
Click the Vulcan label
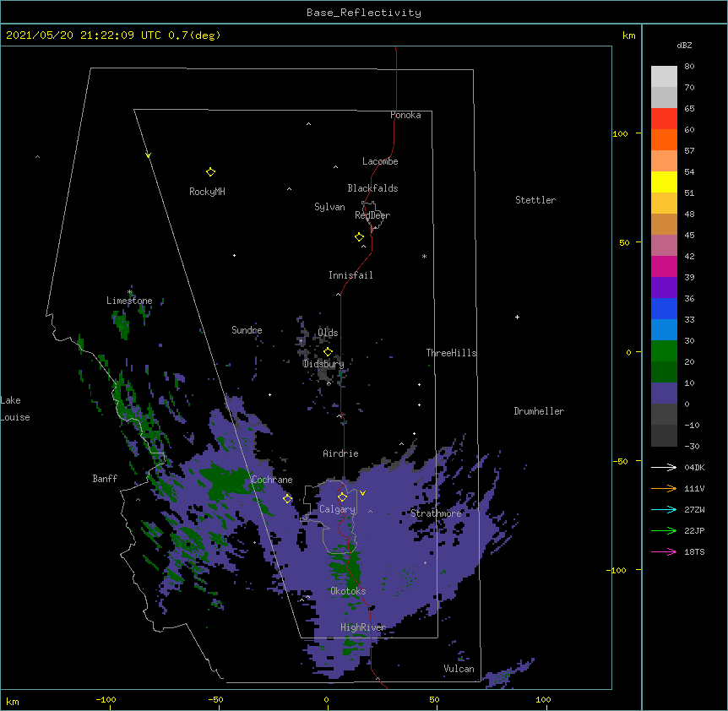point(459,669)
